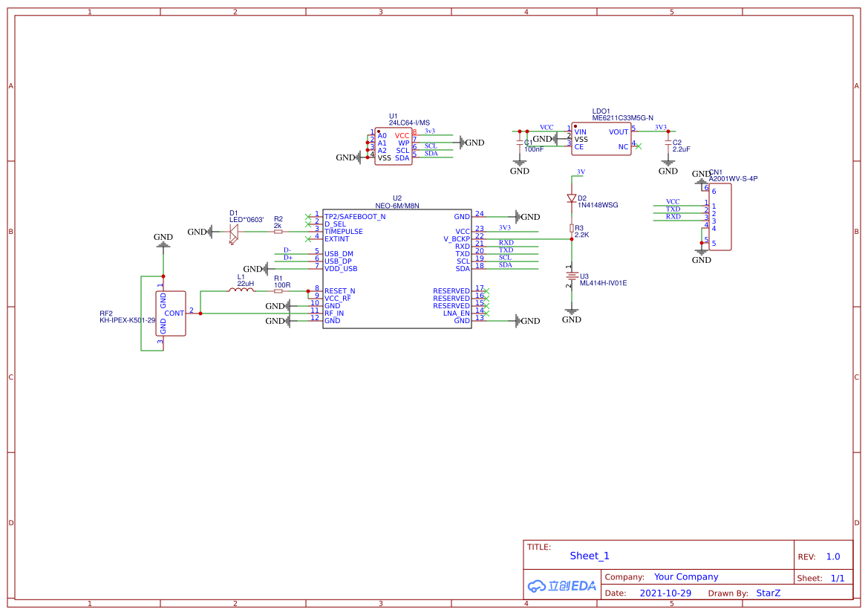The width and height of the screenshot is (868, 615).
Task: Select the StarZ drawn-by field
Action: click(768, 593)
